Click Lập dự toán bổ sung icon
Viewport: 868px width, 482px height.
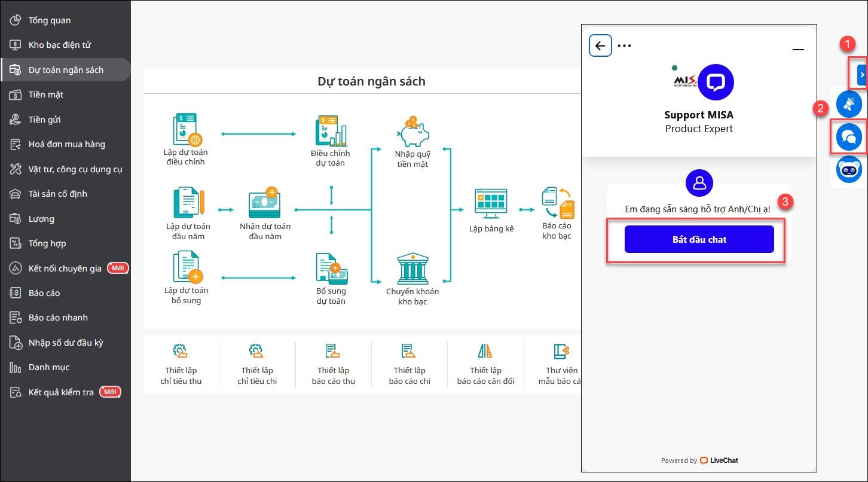(188, 267)
